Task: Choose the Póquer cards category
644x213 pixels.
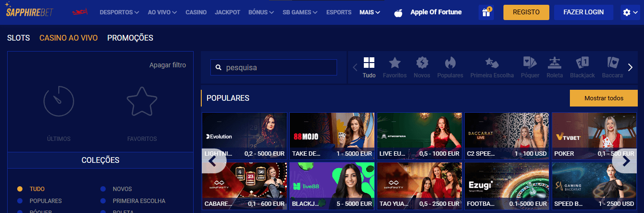Action: pos(530,63)
